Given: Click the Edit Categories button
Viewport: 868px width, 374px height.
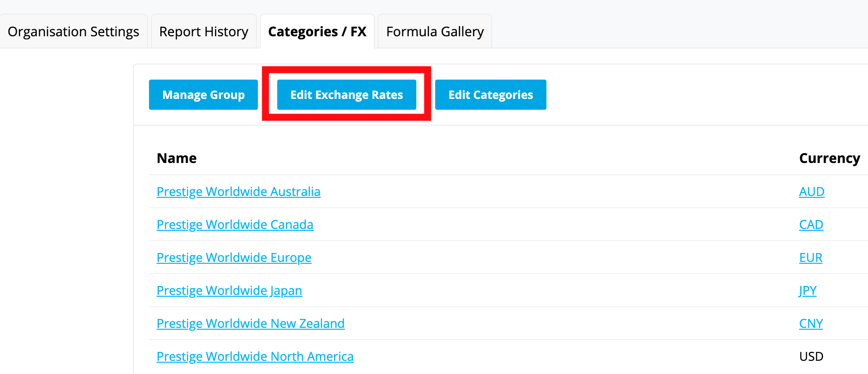Looking at the screenshot, I should [490, 95].
